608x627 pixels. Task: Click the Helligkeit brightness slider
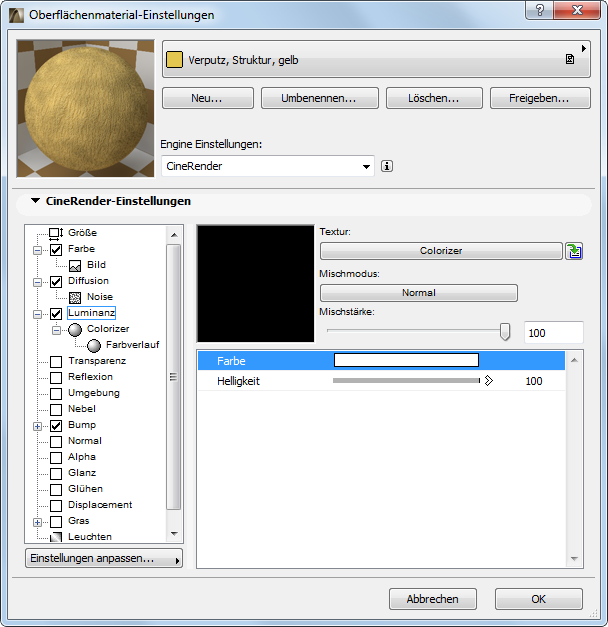406,381
